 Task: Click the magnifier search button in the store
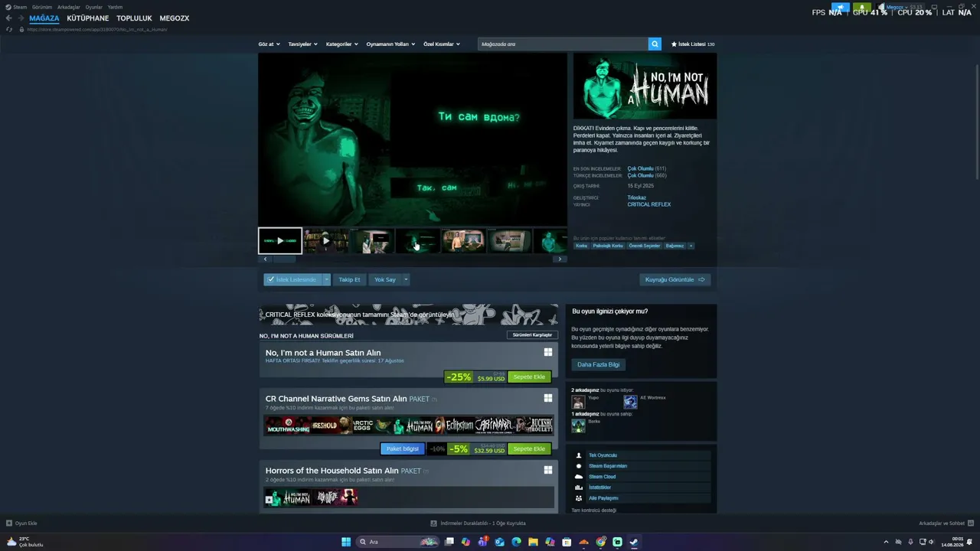(655, 44)
